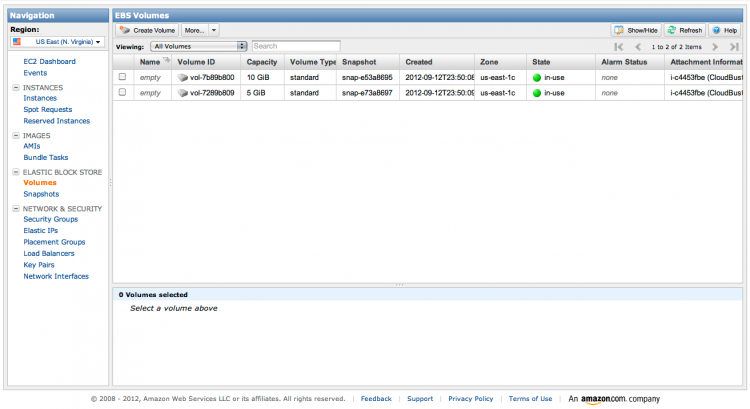Click the edit icon in Name column header
The width and height of the screenshot is (750, 409).
tap(166, 60)
